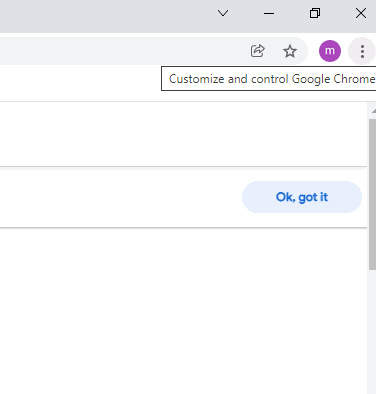The image size is (376, 394).
Task: Open Chrome's three-dot customize menu
Action: (x=362, y=51)
